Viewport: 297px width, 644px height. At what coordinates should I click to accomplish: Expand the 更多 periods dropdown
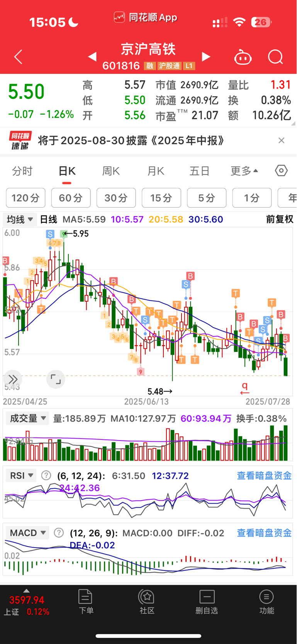pyautogui.click(x=244, y=171)
